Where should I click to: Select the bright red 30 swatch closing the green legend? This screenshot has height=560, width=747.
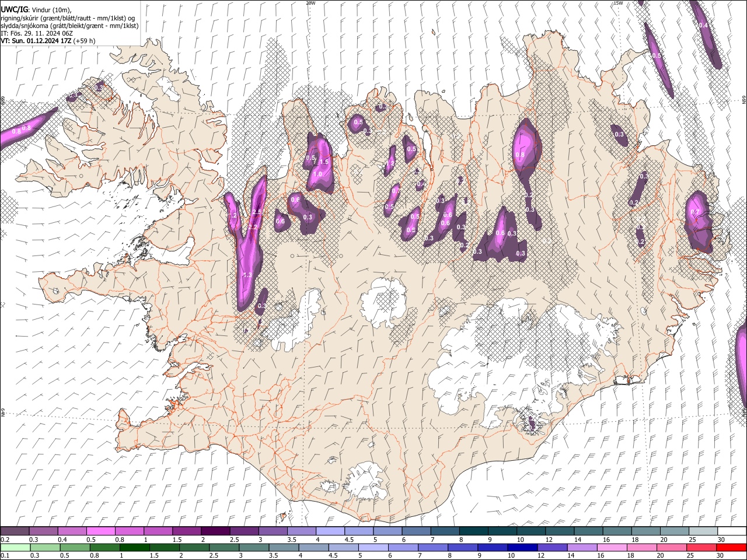(x=732, y=547)
